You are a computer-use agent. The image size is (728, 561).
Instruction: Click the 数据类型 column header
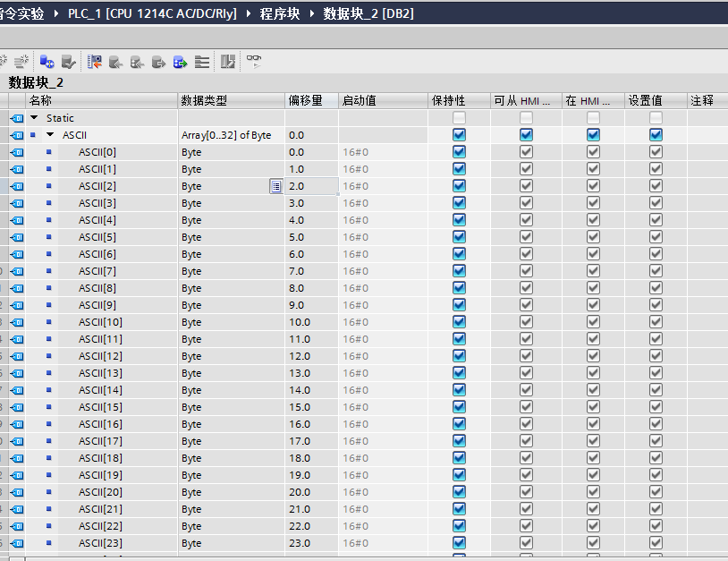click(x=232, y=100)
